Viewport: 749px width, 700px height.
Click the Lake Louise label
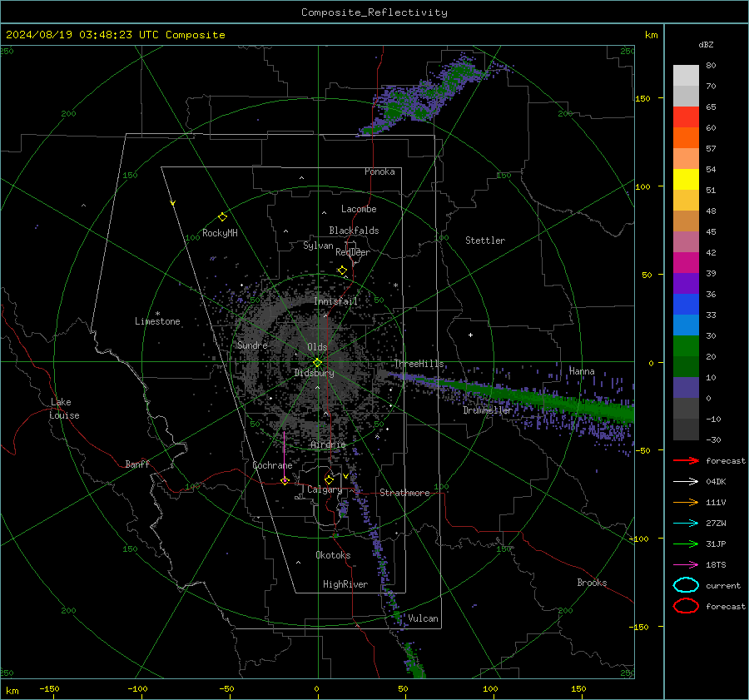pos(64,409)
